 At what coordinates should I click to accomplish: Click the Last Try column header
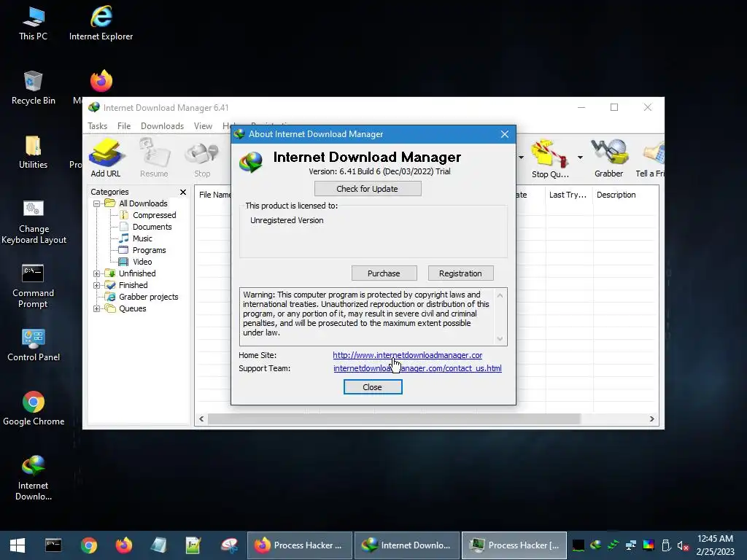pyautogui.click(x=569, y=195)
